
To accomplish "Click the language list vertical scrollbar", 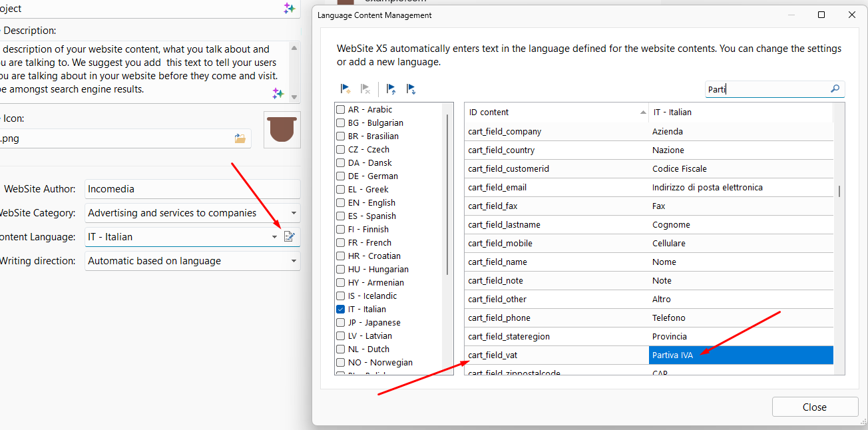I will click(x=449, y=200).
